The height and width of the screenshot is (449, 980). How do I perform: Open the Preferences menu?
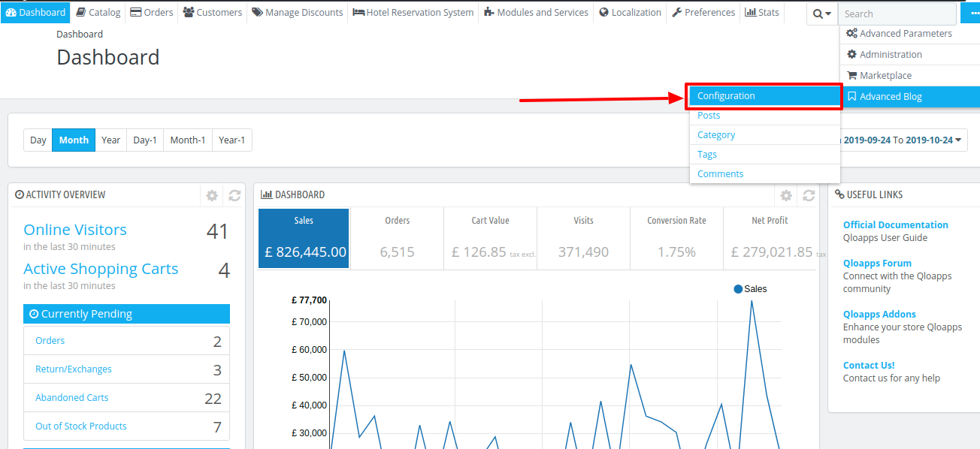click(703, 12)
